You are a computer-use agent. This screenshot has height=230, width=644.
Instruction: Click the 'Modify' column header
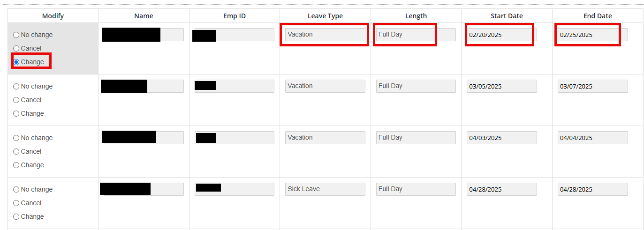[x=53, y=16]
